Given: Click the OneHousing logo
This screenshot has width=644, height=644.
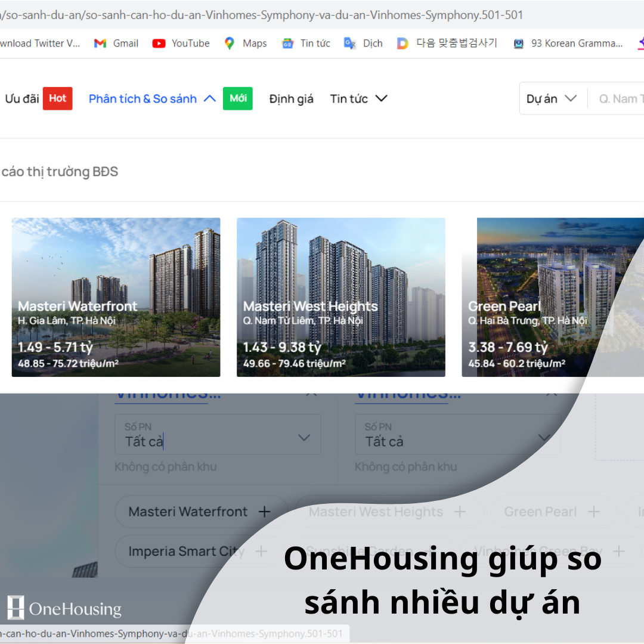Looking at the screenshot, I should point(64,608).
